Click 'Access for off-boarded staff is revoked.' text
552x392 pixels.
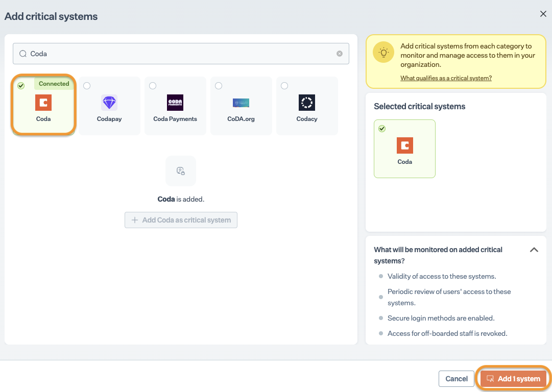pyautogui.click(x=447, y=333)
